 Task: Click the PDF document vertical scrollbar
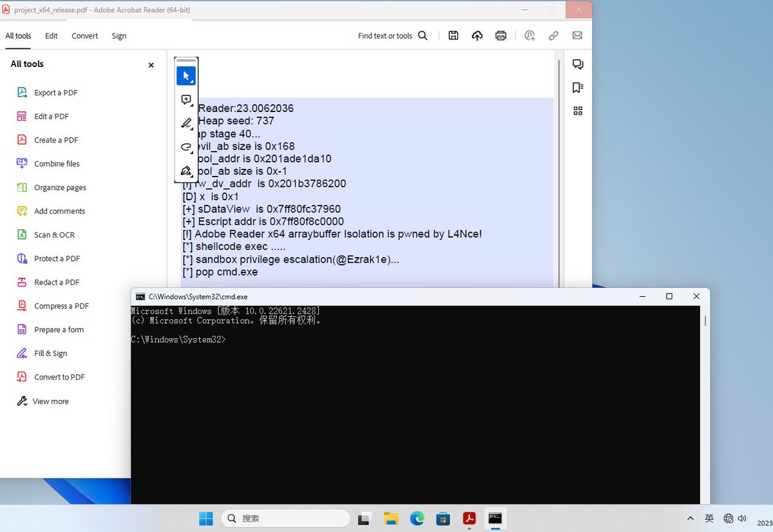[558, 173]
